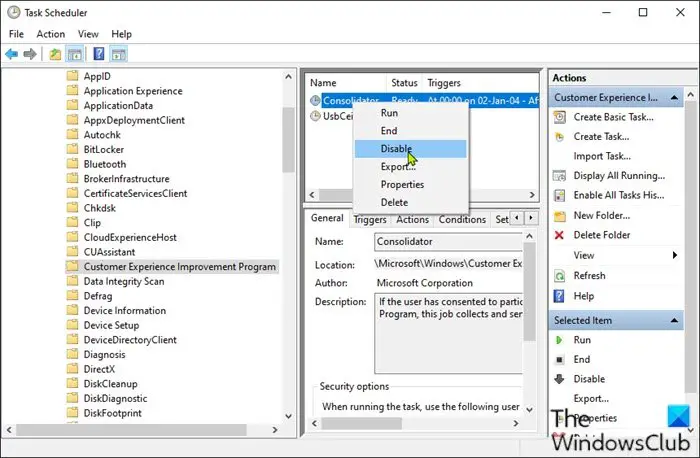Click the Forward arrow toolbar icon
Viewport: 700px width, 458px height.
pos(30,54)
